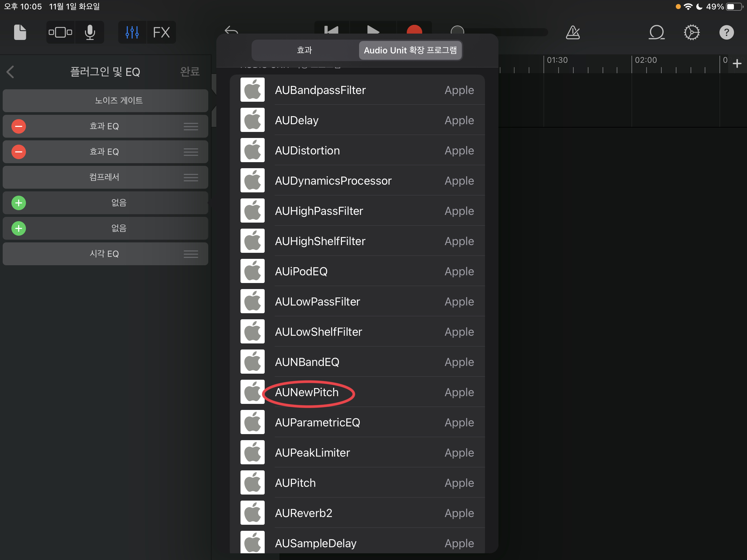Image resolution: width=747 pixels, height=560 pixels.
Task: Select 노이즈 게이트 plugin row
Action: (x=105, y=101)
